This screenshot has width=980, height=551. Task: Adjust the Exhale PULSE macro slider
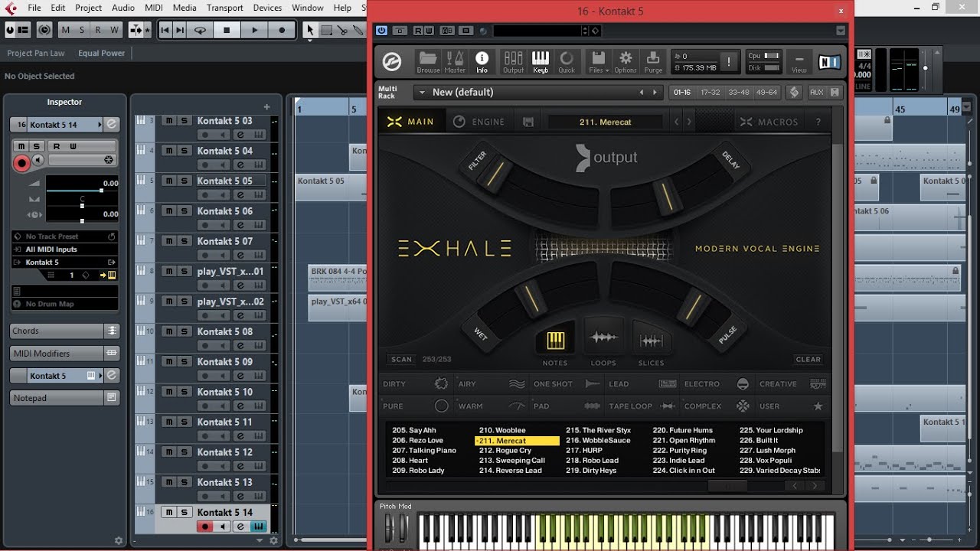point(694,306)
